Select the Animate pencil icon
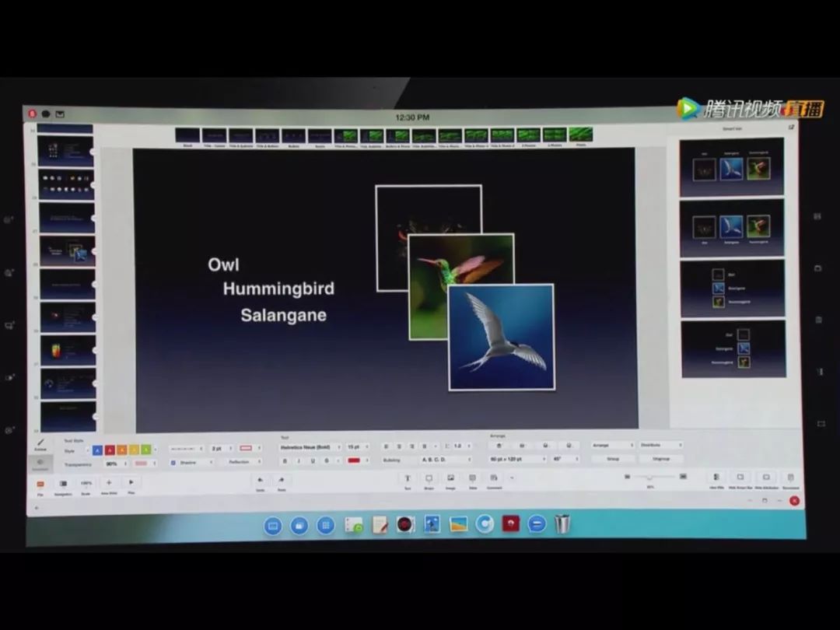 (40, 443)
